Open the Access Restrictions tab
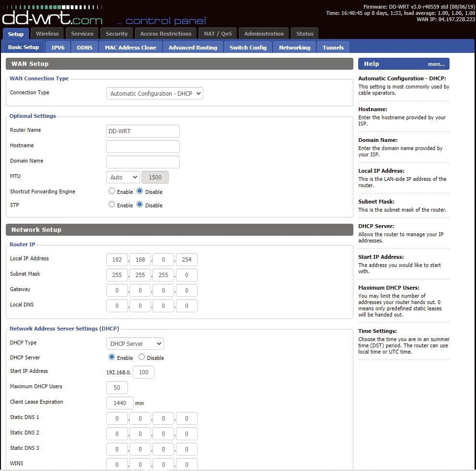Image resolution: width=476 pixels, height=471 pixels. pyautogui.click(x=166, y=33)
